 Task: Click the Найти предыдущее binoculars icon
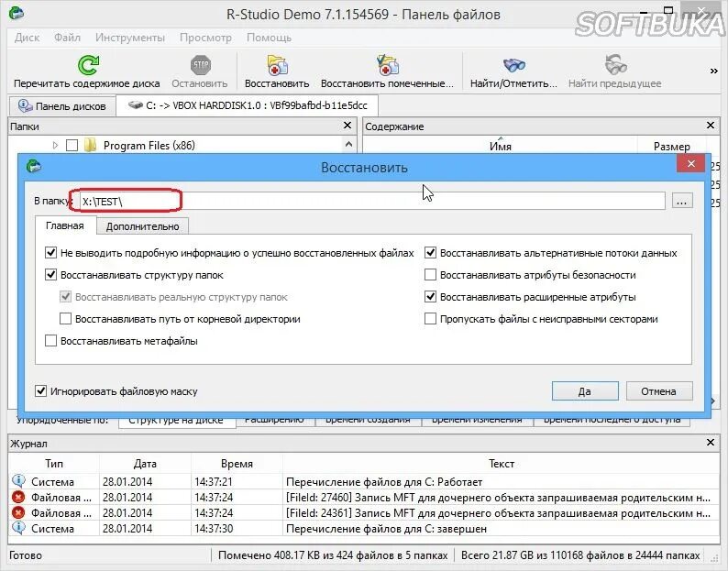point(615,65)
